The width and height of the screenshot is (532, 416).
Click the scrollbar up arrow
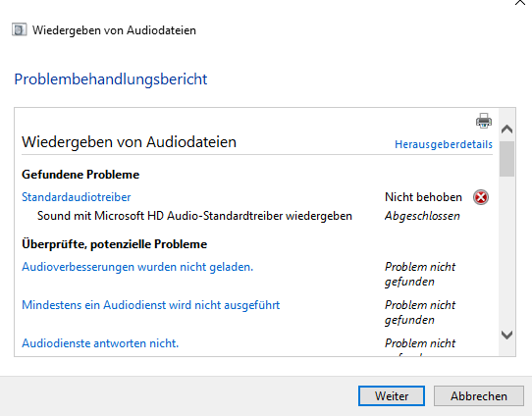click(506, 130)
